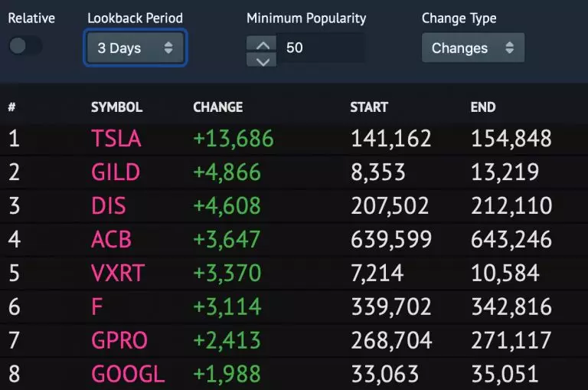Increase Minimum Popularity with up arrow
The width and height of the screenshot is (588, 390).
pos(262,44)
